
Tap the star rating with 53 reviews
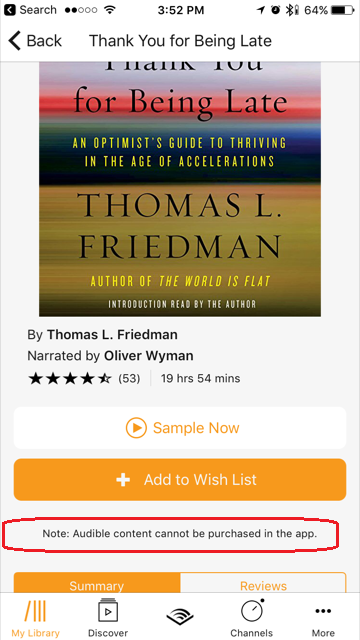(84, 379)
